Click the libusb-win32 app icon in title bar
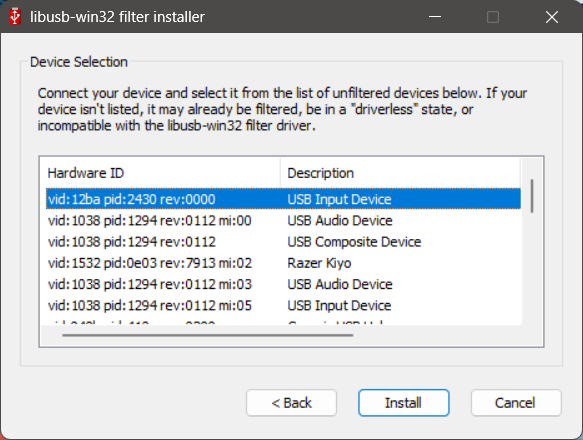This screenshot has height=440, width=583. 15,17
